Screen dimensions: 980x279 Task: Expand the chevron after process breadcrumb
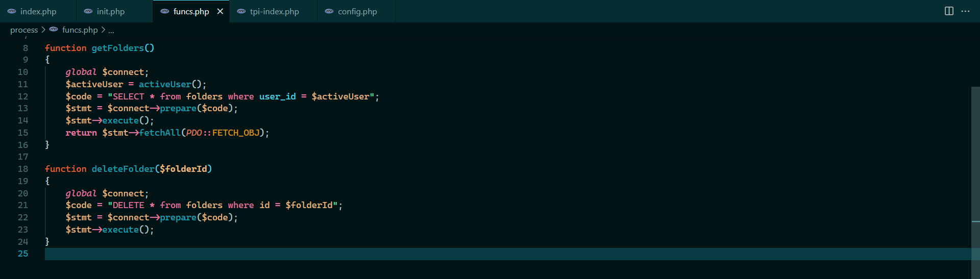43,30
